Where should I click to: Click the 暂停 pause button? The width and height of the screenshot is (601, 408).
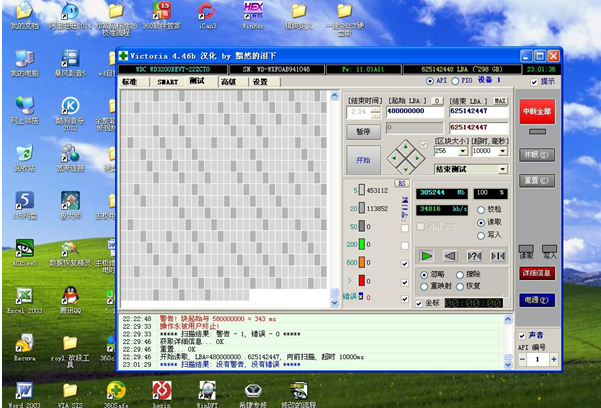tap(363, 132)
